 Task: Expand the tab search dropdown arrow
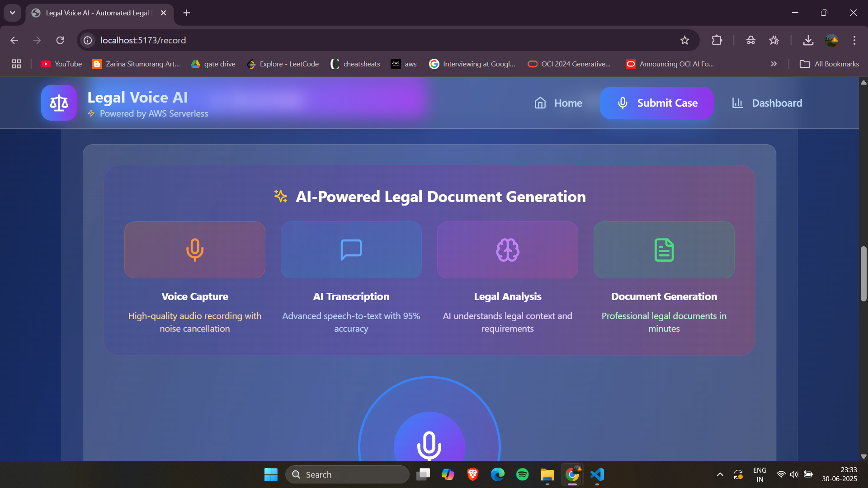pyautogui.click(x=13, y=13)
